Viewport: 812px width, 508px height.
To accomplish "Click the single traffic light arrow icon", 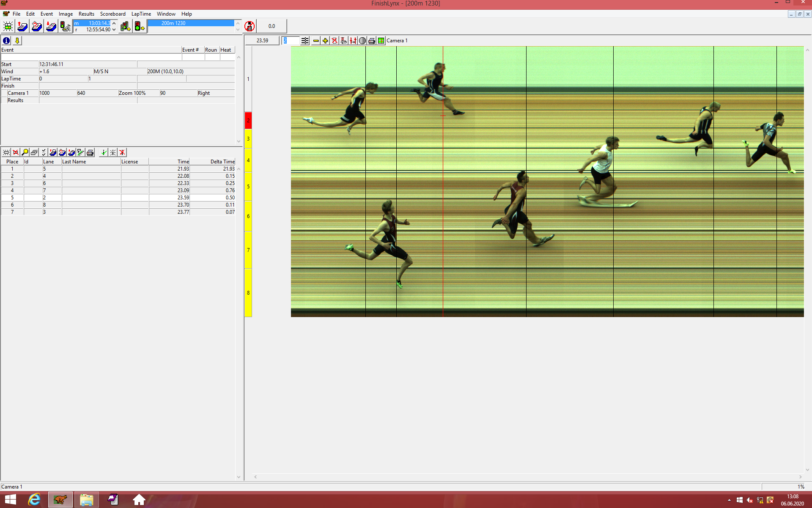I will (x=140, y=26).
